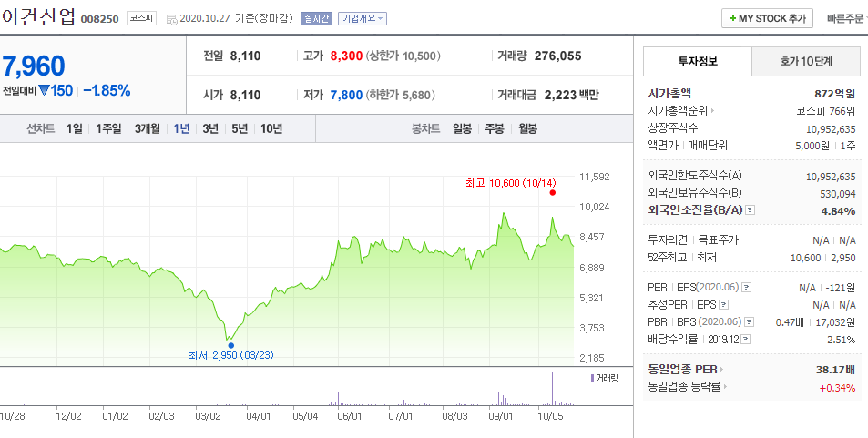Click the green plus on MY STOCK 추가
Screen dimensions: 868x438
click(733, 18)
